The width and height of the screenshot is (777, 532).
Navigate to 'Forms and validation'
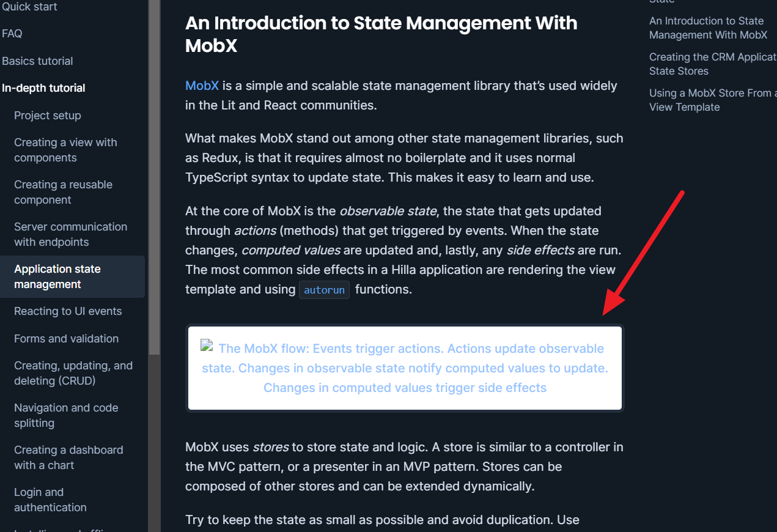[66, 338]
